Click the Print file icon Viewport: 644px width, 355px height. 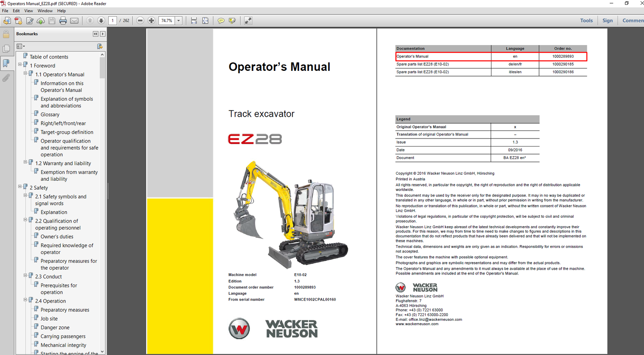63,21
